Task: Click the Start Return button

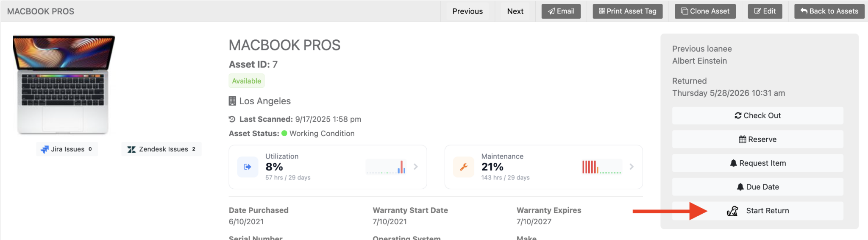Action: tap(757, 211)
